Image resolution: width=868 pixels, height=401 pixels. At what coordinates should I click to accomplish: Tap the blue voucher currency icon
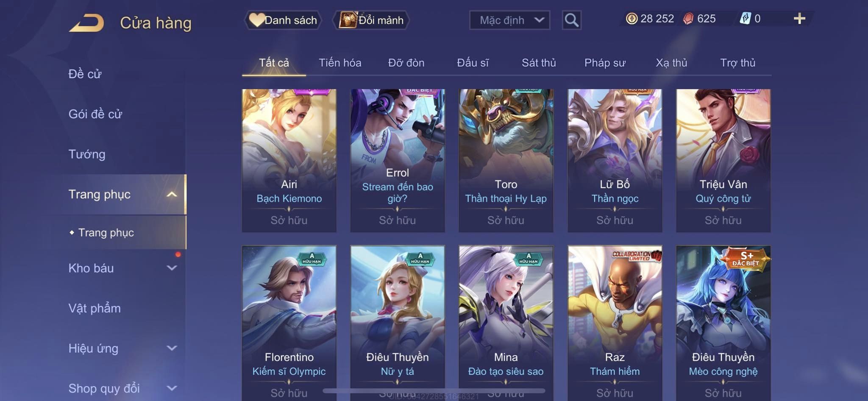tap(745, 19)
